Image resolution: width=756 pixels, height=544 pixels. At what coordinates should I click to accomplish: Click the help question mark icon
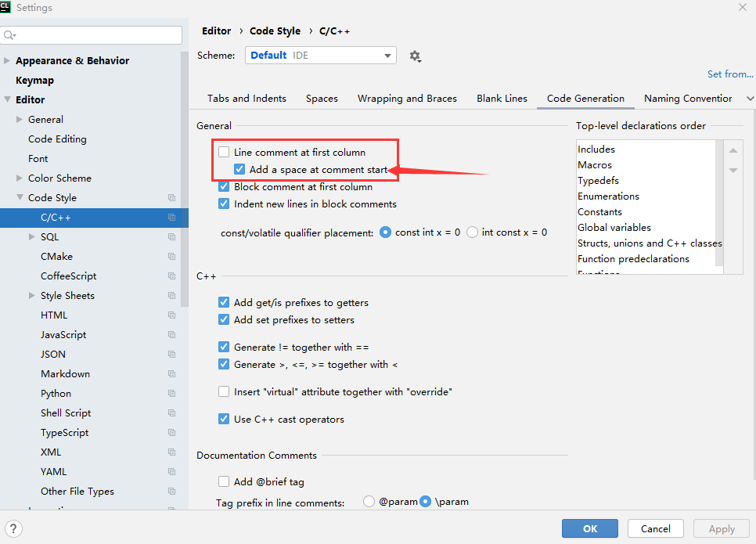(13, 529)
